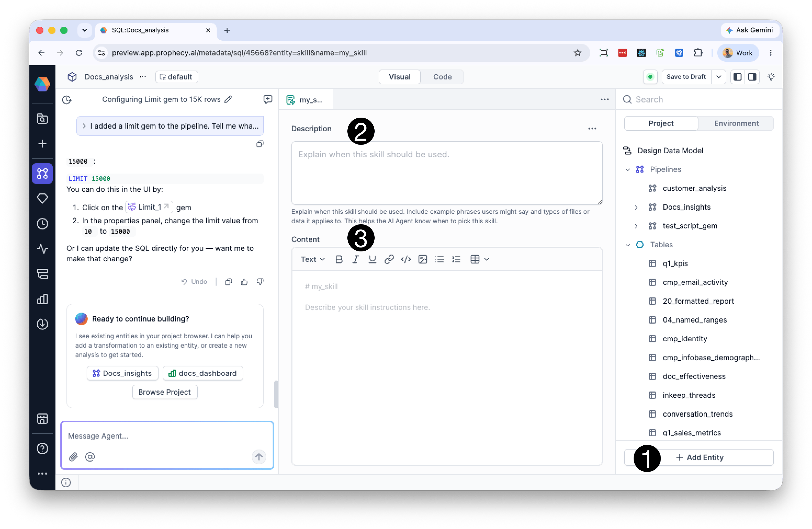This screenshot has height=529, width=812.
Task: Open skill tab bar more options
Action: pos(605,99)
